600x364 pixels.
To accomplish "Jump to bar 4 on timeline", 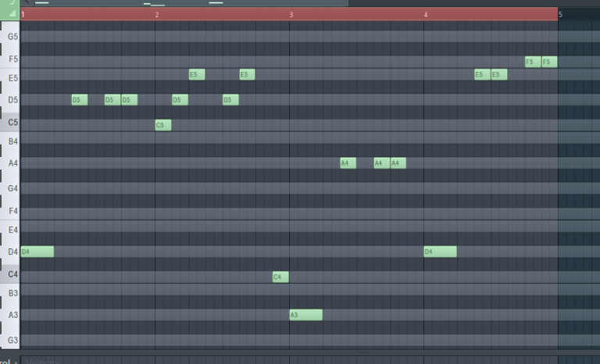I will click(426, 15).
